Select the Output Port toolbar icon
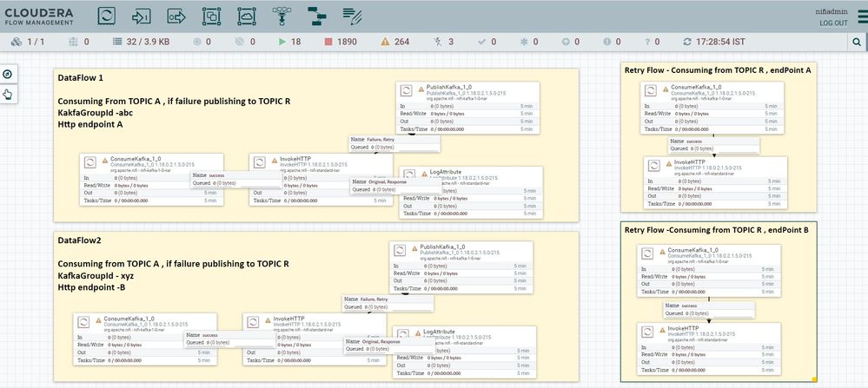Image resolution: width=868 pixels, height=388 pixels. pyautogui.click(x=176, y=16)
